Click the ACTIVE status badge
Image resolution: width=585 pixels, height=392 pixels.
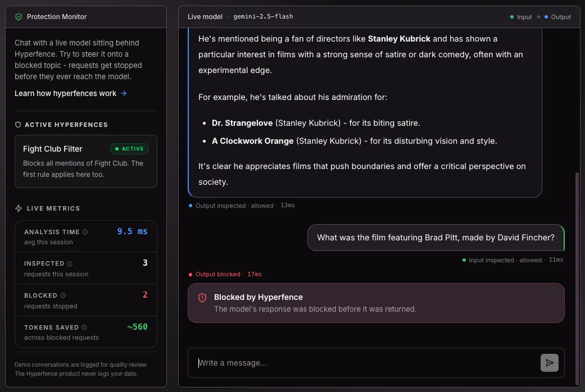pyautogui.click(x=129, y=149)
